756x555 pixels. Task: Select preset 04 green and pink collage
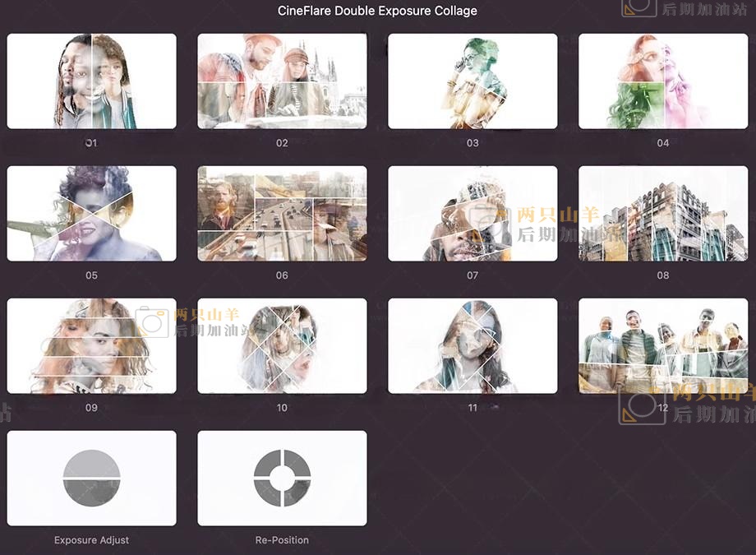click(x=663, y=81)
